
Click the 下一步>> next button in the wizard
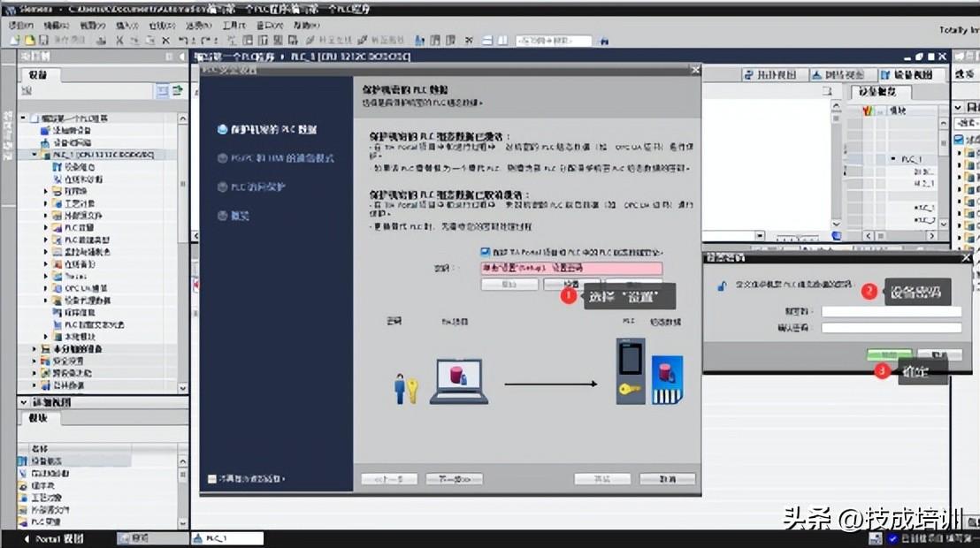455,479
